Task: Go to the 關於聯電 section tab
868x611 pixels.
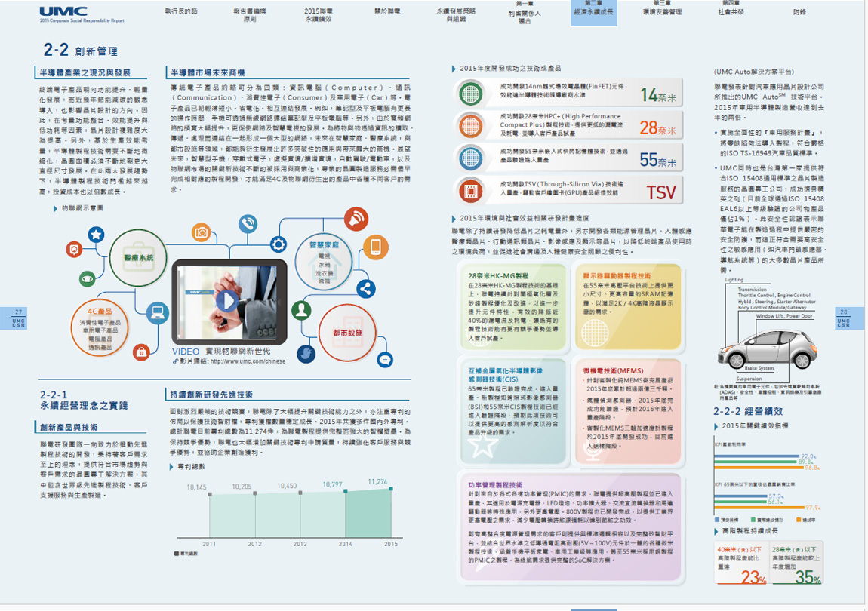Action: (x=387, y=12)
